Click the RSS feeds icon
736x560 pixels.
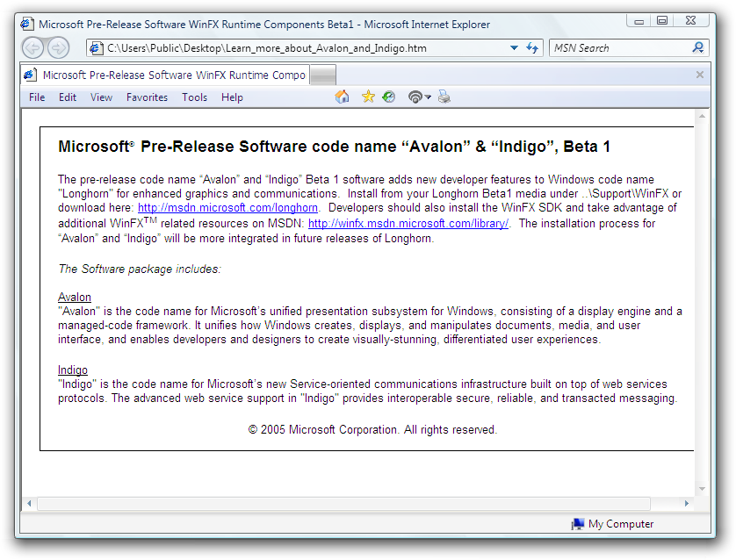(x=415, y=97)
